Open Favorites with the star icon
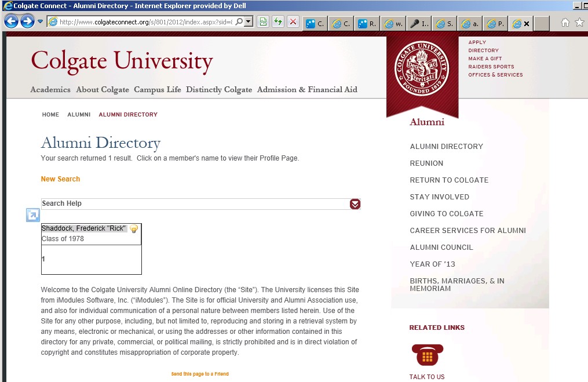The width and height of the screenshot is (588, 382). point(579,23)
